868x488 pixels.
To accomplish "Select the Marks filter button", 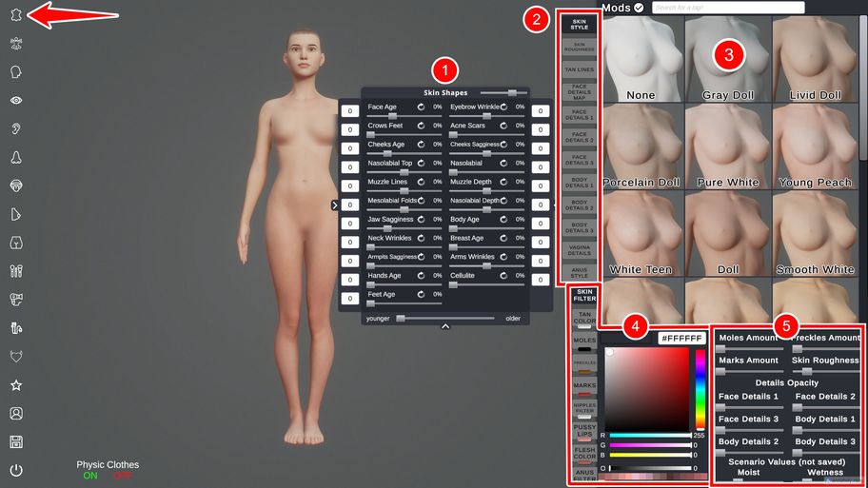I will (584, 388).
